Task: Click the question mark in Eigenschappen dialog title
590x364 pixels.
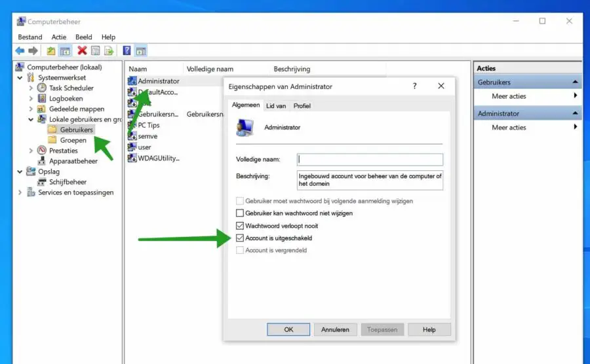Action: click(415, 86)
